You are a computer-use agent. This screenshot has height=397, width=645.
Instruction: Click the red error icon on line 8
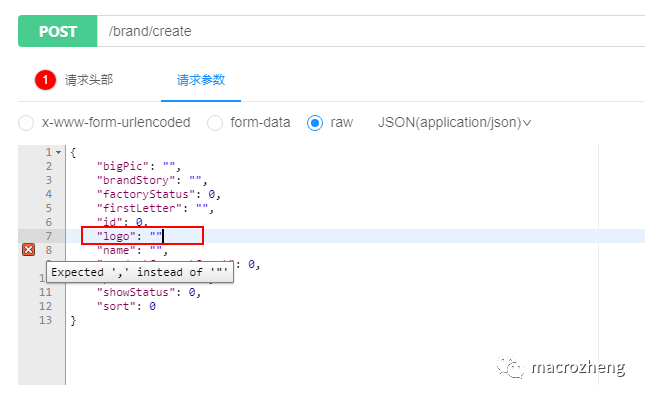pos(28,250)
